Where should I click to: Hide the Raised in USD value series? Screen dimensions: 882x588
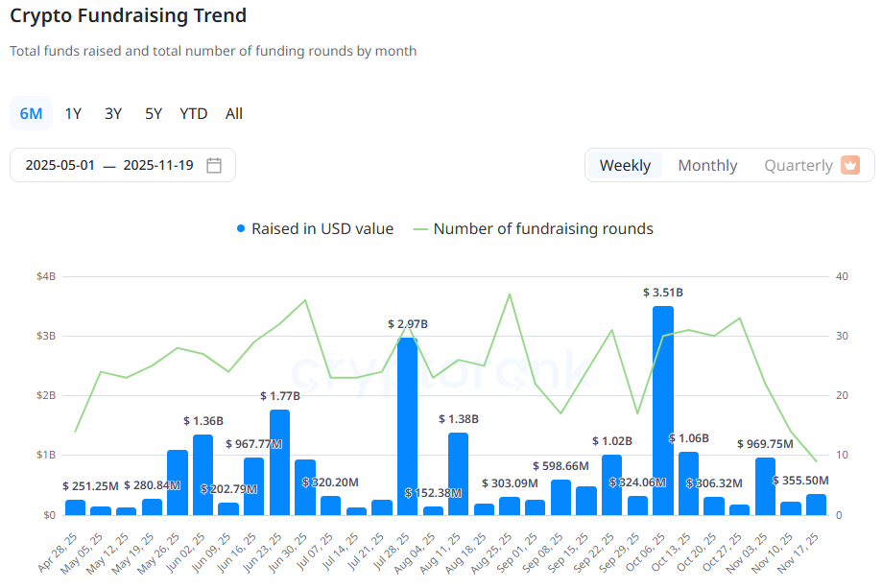pyautogui.click(x=322, y=229)
